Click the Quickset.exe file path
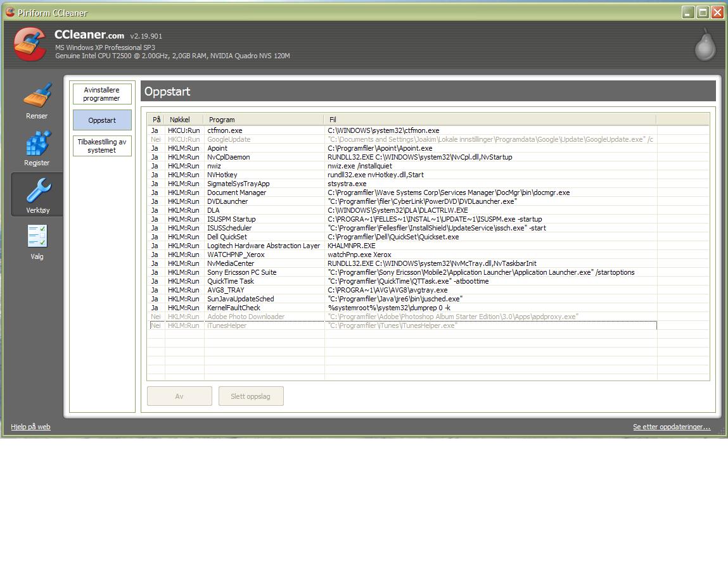 pos(393,237)
